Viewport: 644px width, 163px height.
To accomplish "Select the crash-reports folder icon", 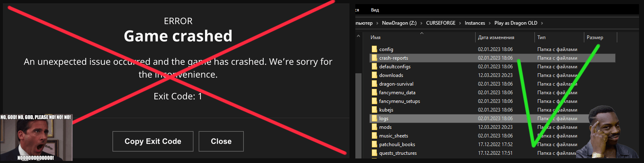I will tap(374, 58).
